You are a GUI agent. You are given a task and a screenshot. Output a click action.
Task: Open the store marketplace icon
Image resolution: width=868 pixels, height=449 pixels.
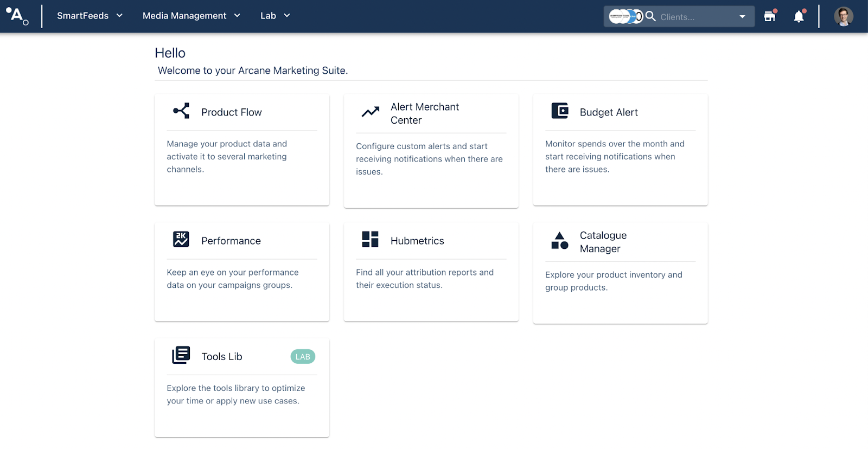[x=770, y=16]
